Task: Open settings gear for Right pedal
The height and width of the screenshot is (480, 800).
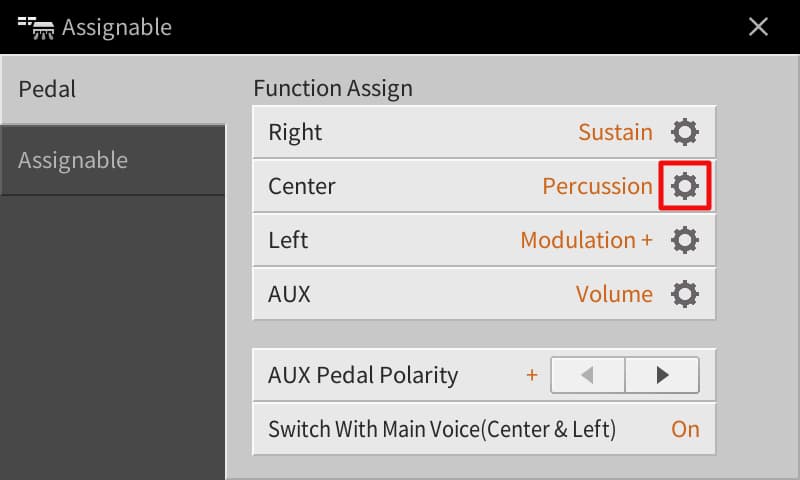Action: coord(684,132)
